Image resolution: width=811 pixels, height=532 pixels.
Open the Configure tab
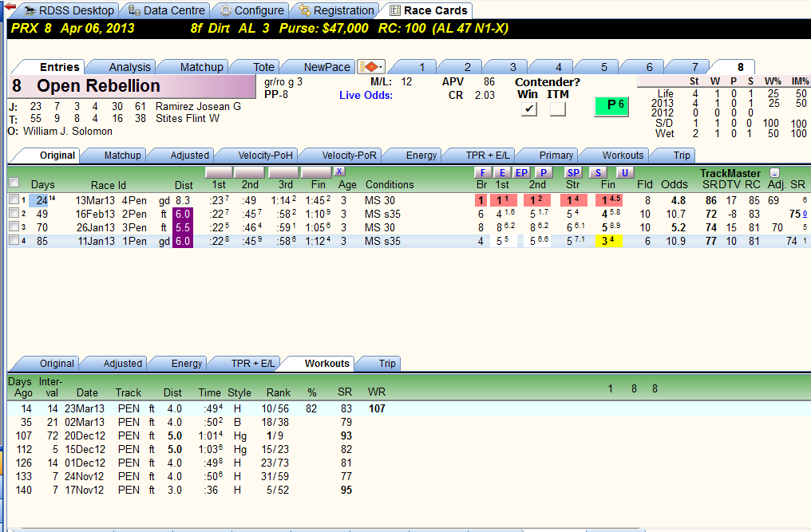tap(252, 10)
